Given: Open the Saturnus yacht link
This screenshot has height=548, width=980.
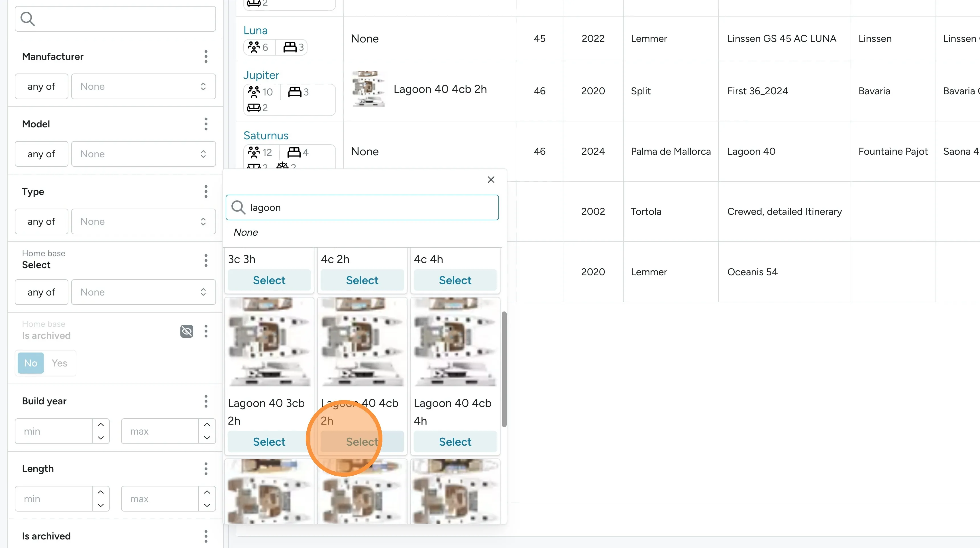Looking at the screenshot, I should click(266, 135).
